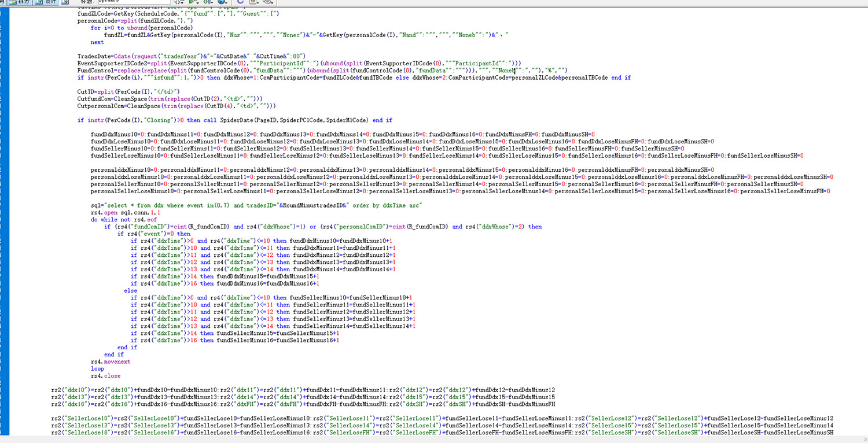Switch to Design (设计) view

click(x=46, y=2)
